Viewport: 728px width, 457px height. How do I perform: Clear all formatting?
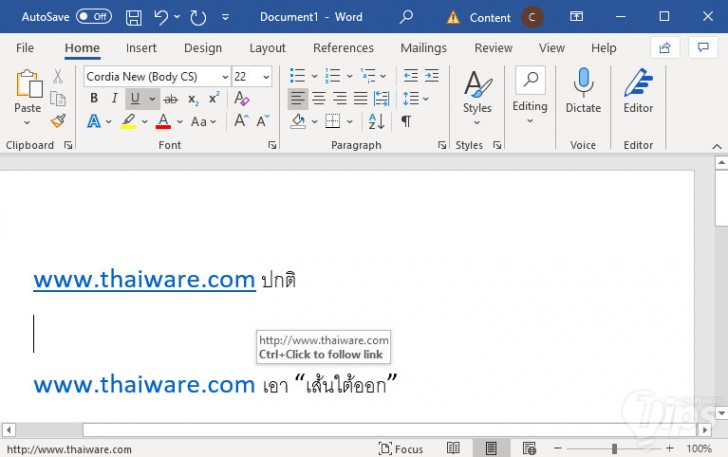point(241,98)
